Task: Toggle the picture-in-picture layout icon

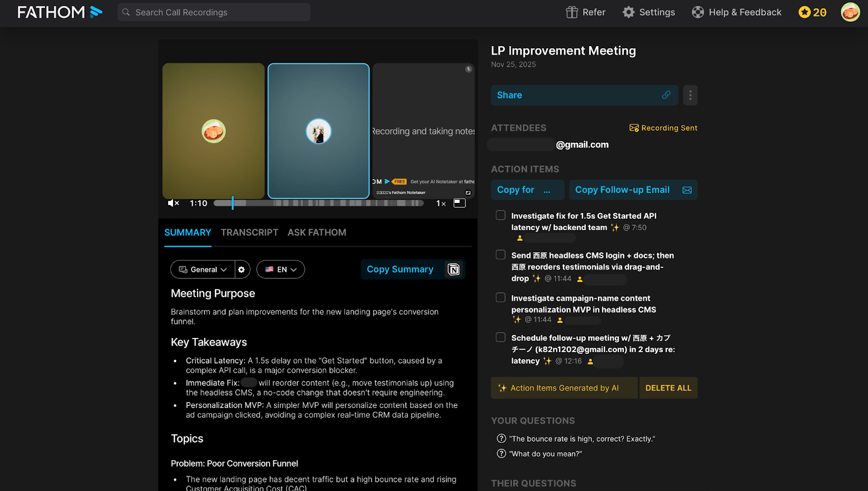Action: 459,203
